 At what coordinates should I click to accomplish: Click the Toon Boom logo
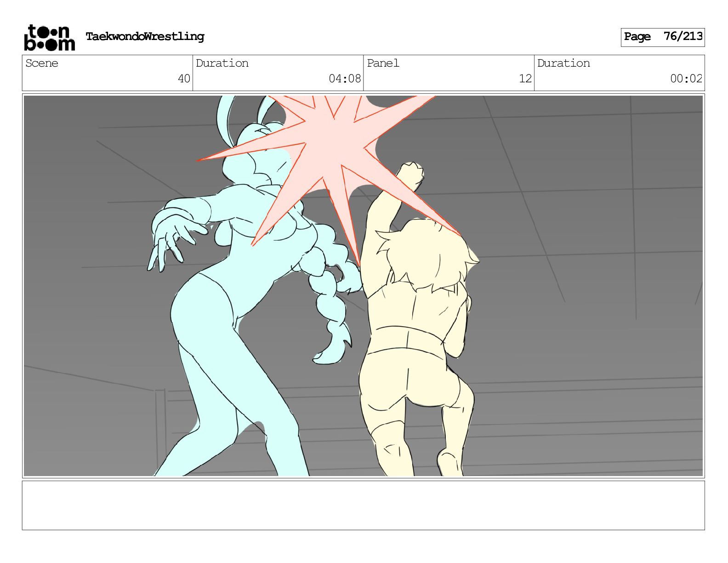coord(49,37)
